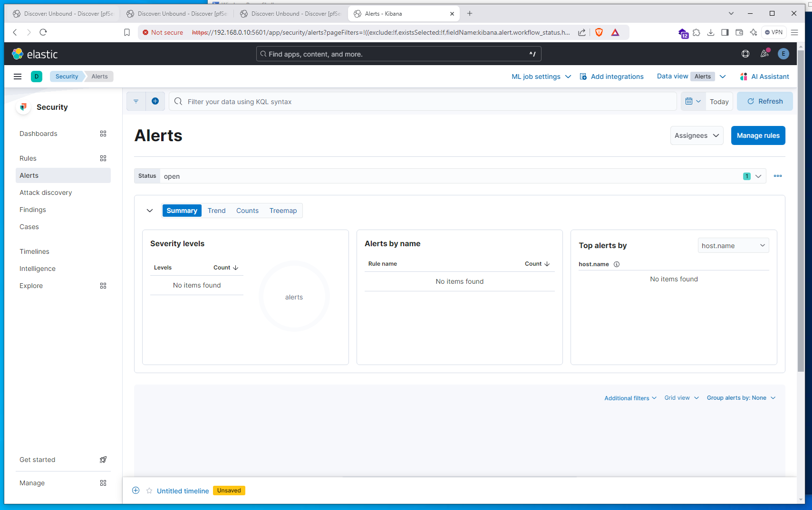
Task: Collapse the summary charts panel chevron
Action: click(x=150, y=211)
